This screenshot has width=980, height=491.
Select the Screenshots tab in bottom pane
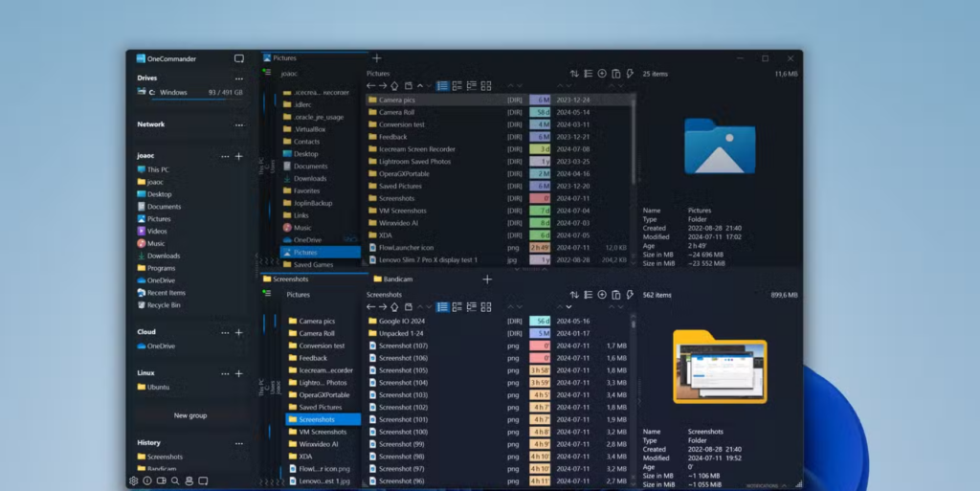(x=314, y=279)
